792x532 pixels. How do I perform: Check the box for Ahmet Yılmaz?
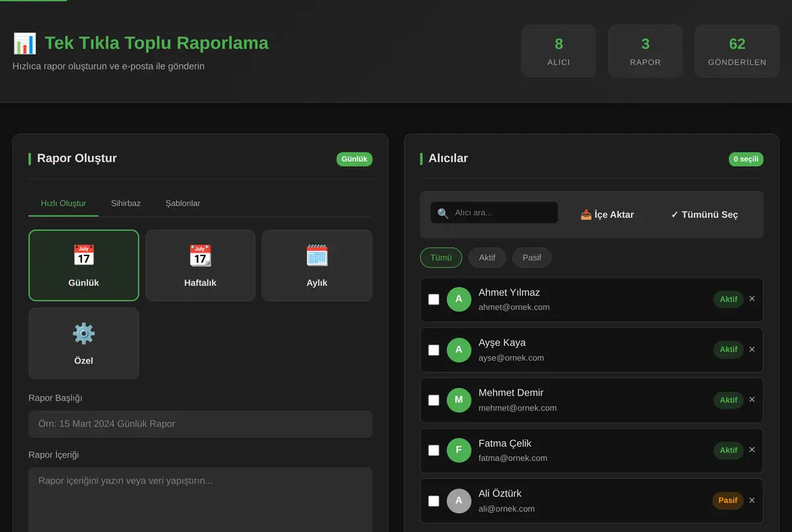click(x=434, y=299)
